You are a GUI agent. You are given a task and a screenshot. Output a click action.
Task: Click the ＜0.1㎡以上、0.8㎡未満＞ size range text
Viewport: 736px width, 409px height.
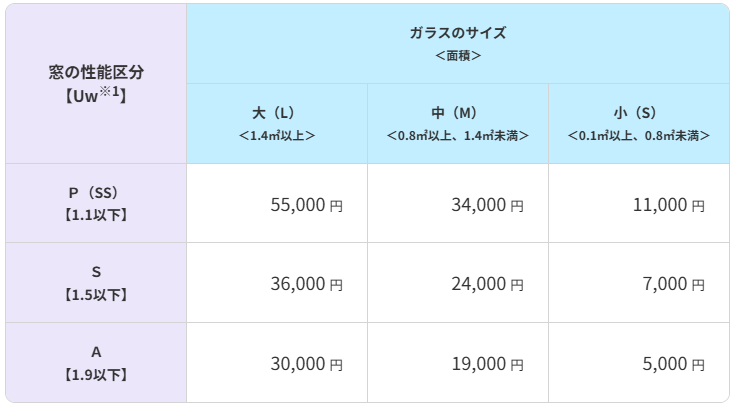(x=639, y=134)
